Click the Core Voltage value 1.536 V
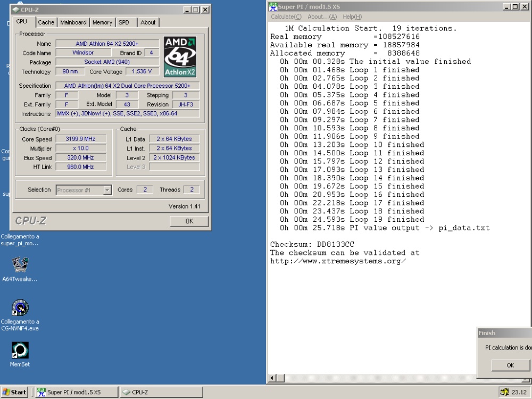This screenshot has width=532, height=399. (142, 71)
